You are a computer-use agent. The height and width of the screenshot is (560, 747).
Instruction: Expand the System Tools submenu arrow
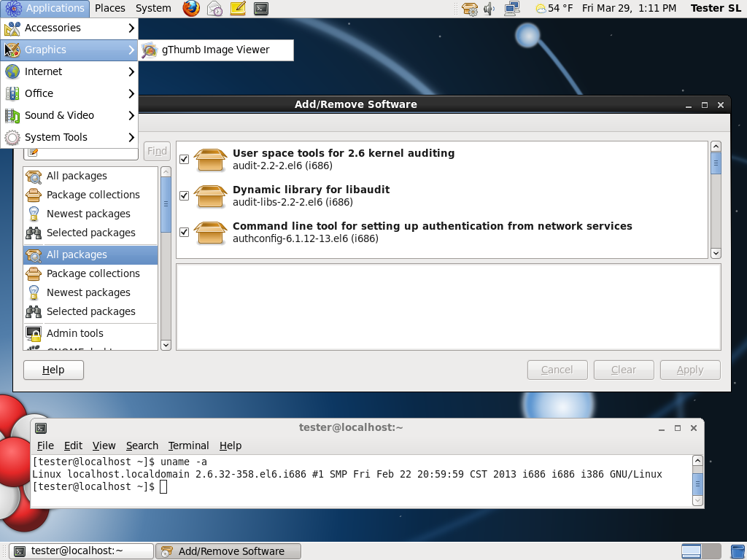(131, 138)
